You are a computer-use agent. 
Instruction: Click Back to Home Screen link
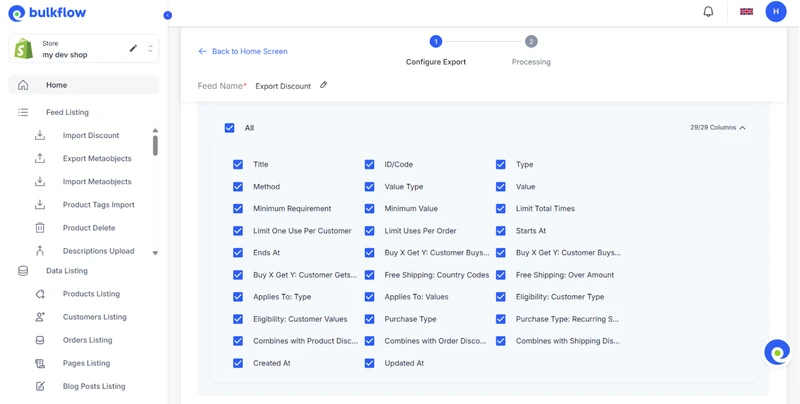pos(249,51)
